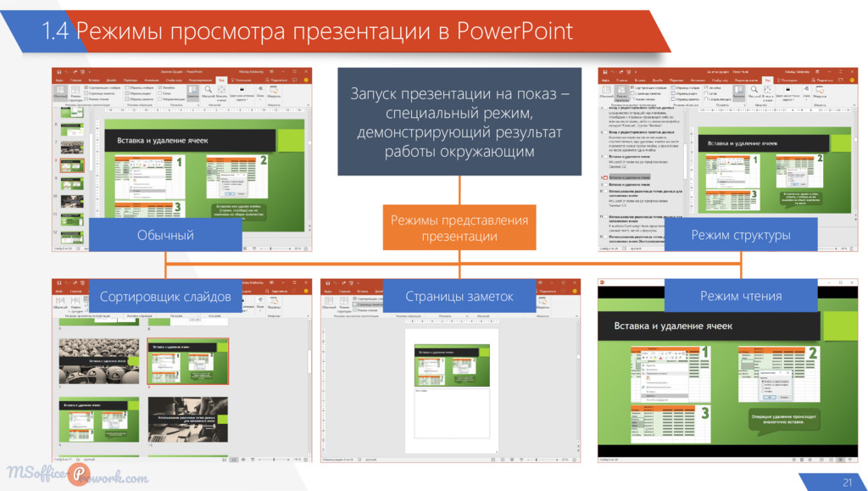The height and width of the screenshot is (491, 868).
Task: Click Вписать в окно in the top-left window
Action: click(x=221, y=92)
